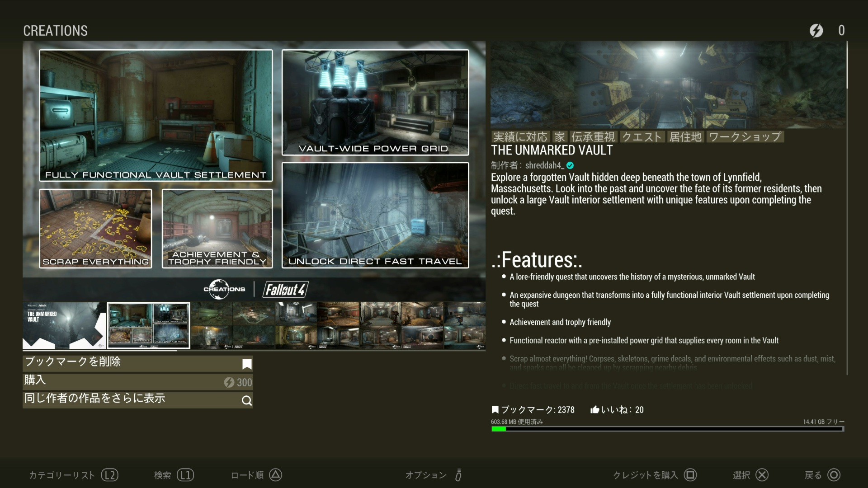Click the vault banner image above the tags
Image resolution: width=868 pixels, height=488 pixels.
[668, 84]
